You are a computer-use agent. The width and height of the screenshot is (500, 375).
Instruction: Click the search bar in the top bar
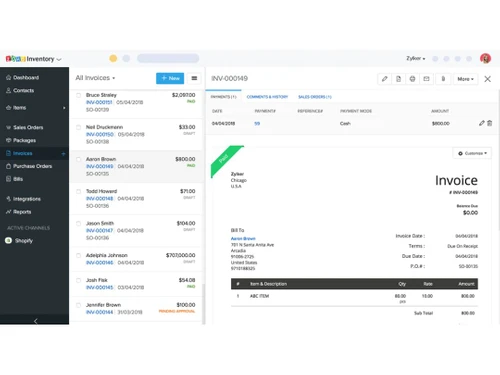pos(168,58)
